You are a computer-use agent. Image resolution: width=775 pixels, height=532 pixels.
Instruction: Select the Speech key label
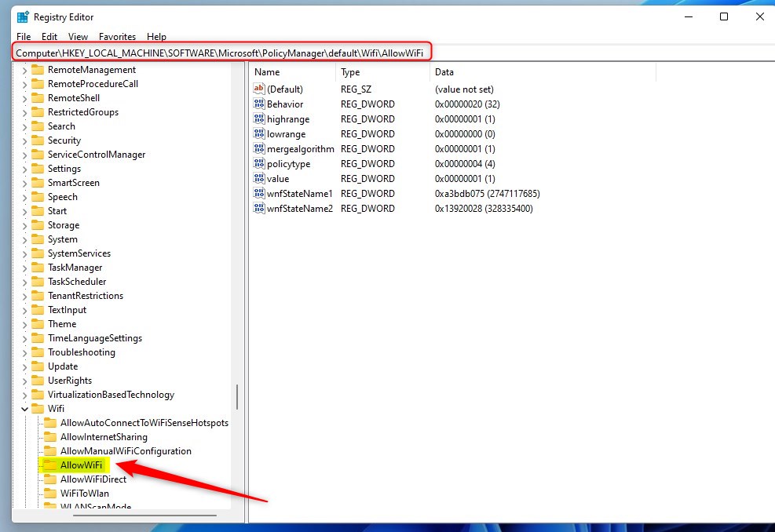tap(62, 197)
